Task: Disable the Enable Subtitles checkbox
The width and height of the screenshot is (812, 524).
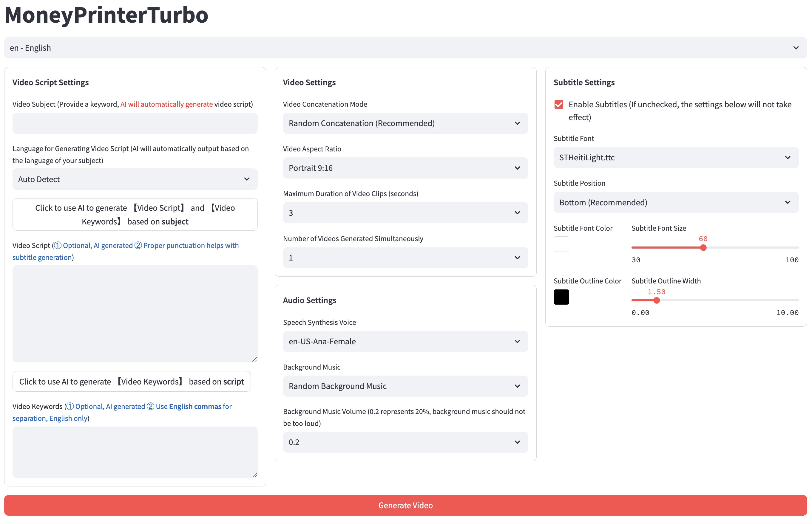Action: pyautogui.click(x=559, y=104)
